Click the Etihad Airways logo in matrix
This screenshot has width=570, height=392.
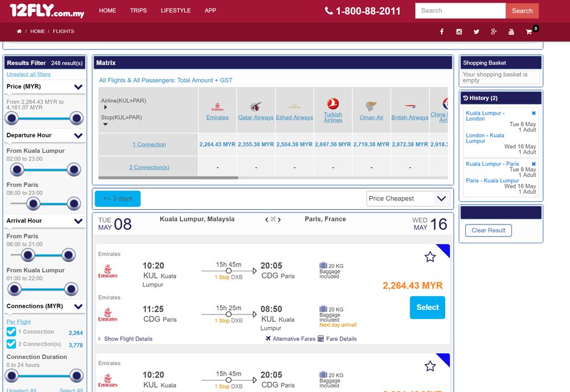[295, 107]
